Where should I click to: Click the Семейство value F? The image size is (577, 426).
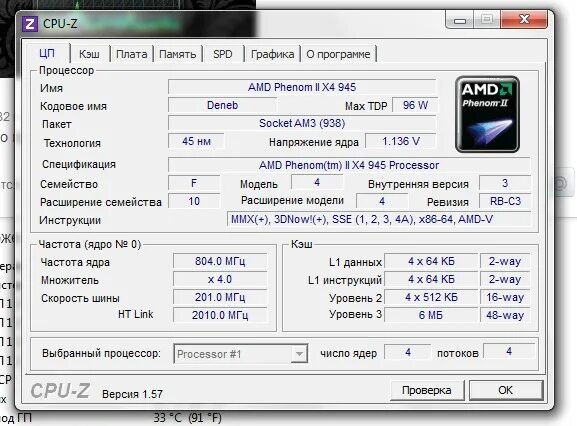(x=194, y=183)
